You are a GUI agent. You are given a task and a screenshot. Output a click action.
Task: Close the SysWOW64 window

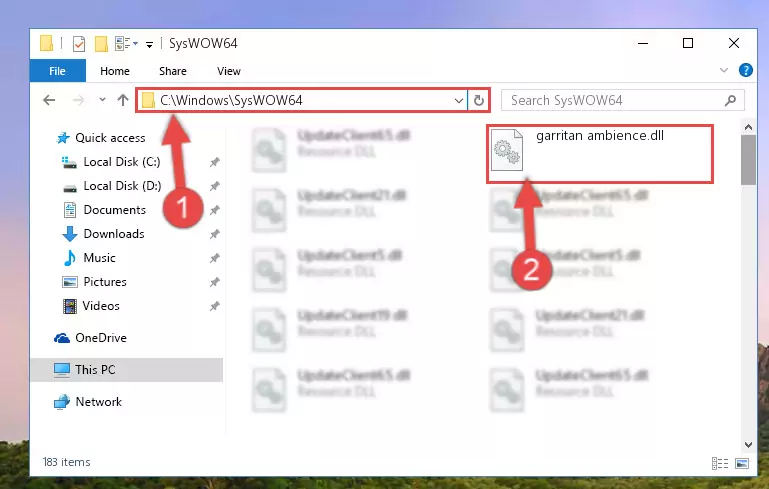coord(734,43)
